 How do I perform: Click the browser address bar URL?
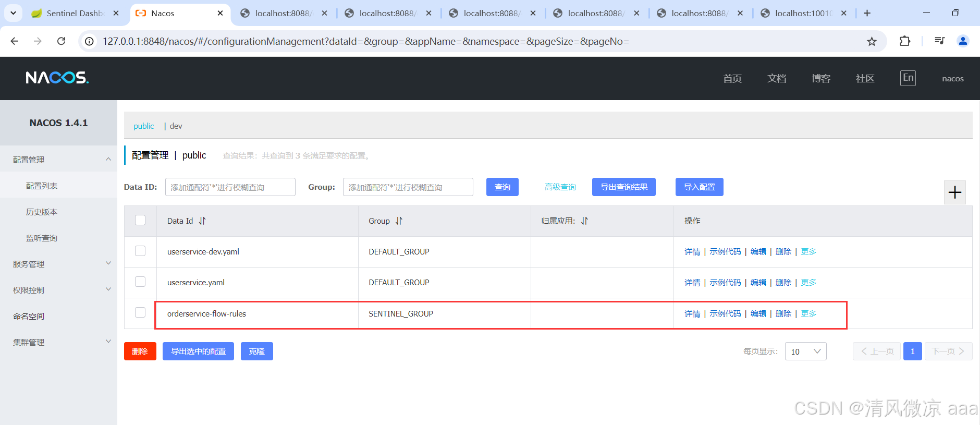(x=366, y=41)
